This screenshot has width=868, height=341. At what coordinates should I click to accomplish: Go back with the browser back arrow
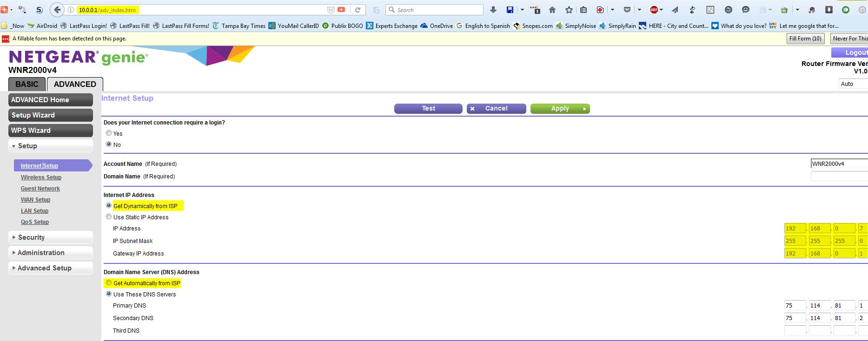click(57, 10)
